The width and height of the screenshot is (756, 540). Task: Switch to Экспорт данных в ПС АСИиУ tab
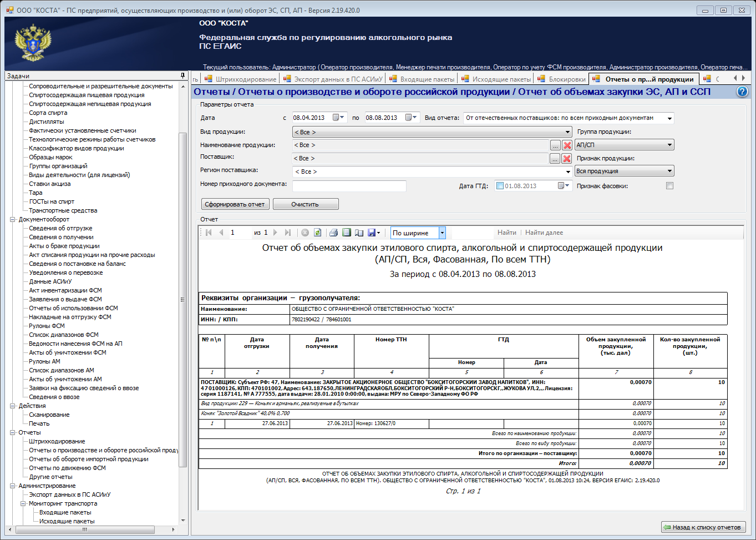point(333,79)
